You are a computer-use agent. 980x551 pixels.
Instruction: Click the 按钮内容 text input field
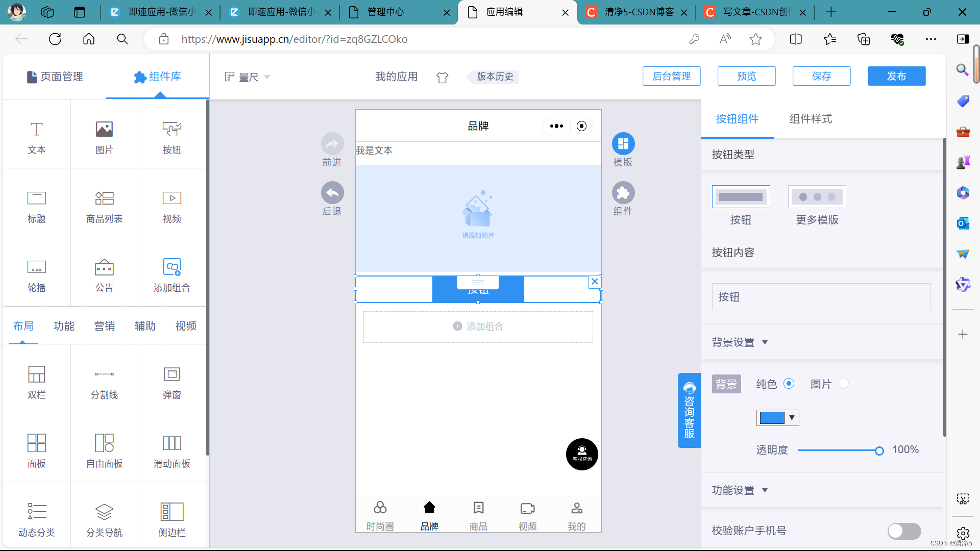(820, 297)
